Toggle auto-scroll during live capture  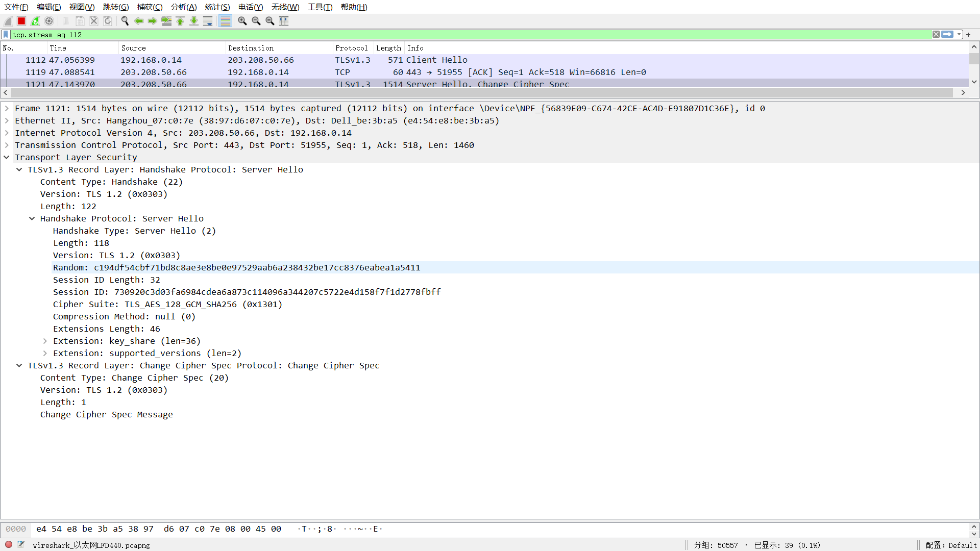(208, 21)
